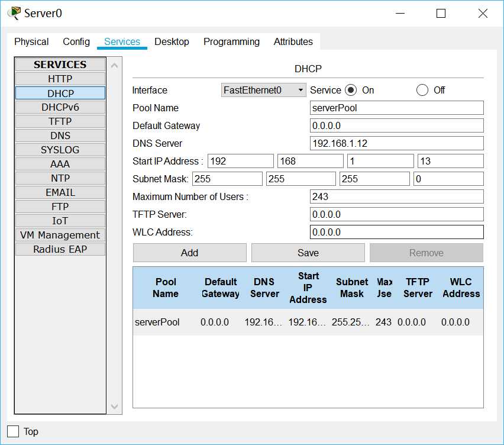The height and width of the screenshot is (445, 504).
Task: Open the TFTP service
Action: 60,121
